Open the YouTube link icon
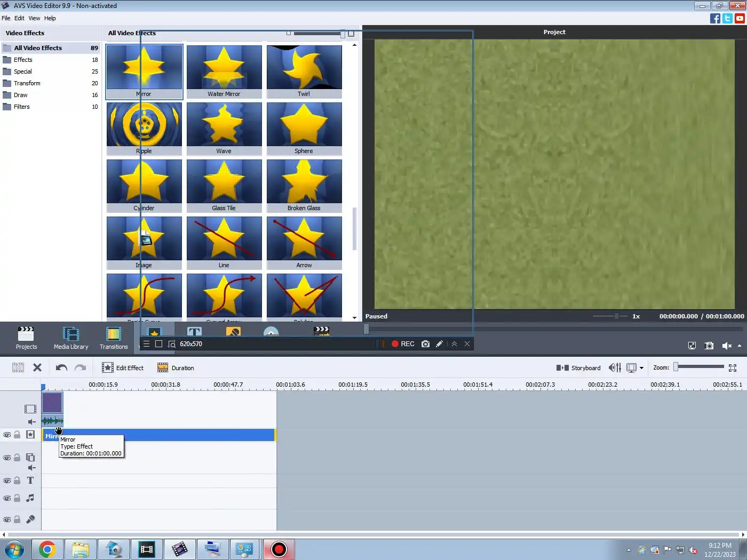747x560 pixels. [x=740, y=18]
